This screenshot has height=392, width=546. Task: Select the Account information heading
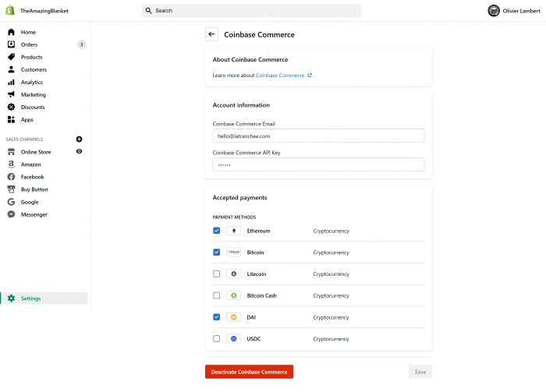pos(241,105)
